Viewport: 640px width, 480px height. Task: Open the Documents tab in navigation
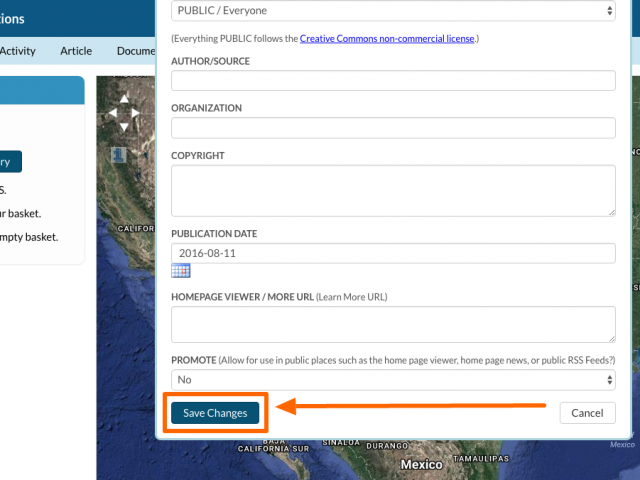point(135,51)
